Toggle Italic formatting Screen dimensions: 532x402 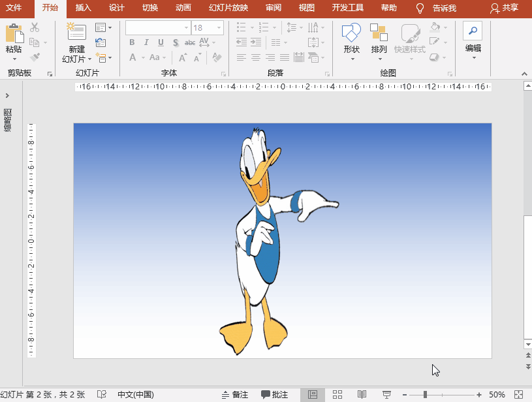[146, 42]
